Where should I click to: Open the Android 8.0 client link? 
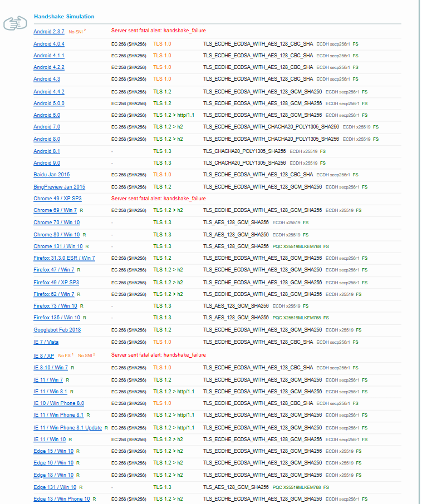pyautogui.click(x=47, y=139)
